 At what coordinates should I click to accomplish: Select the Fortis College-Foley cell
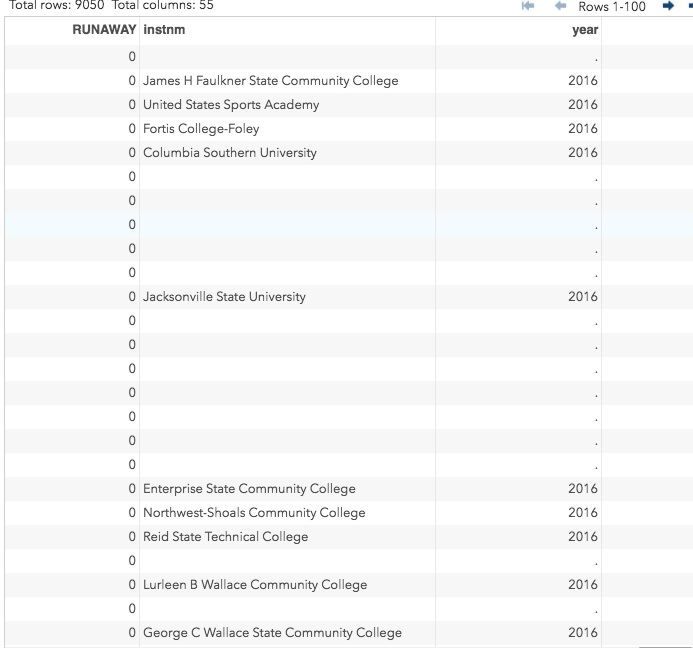click(201, 129)
